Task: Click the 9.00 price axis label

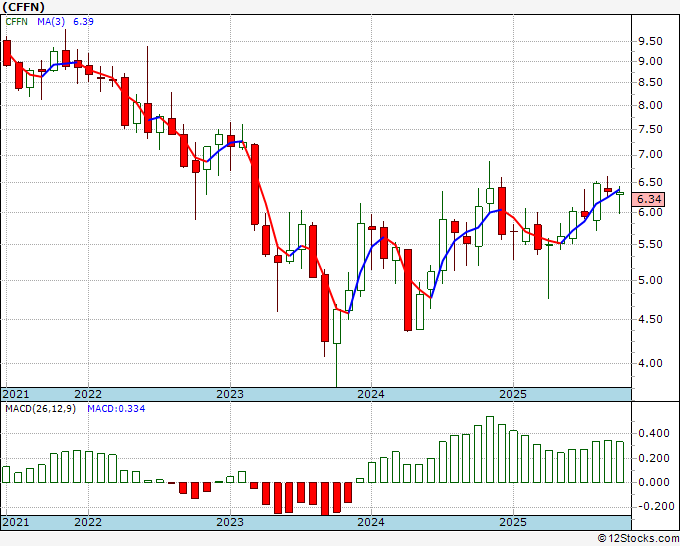Action: point(650,62)
